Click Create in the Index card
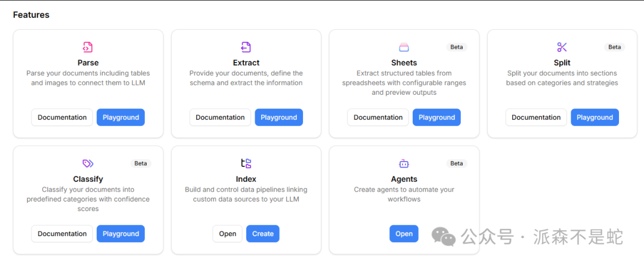The height and width of the screenshot is (263, 644). (x=262, y=234)
